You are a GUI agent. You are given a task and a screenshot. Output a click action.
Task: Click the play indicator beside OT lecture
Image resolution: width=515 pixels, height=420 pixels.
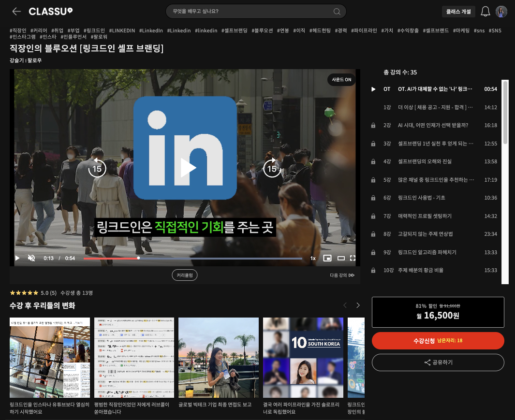(373, 89)
